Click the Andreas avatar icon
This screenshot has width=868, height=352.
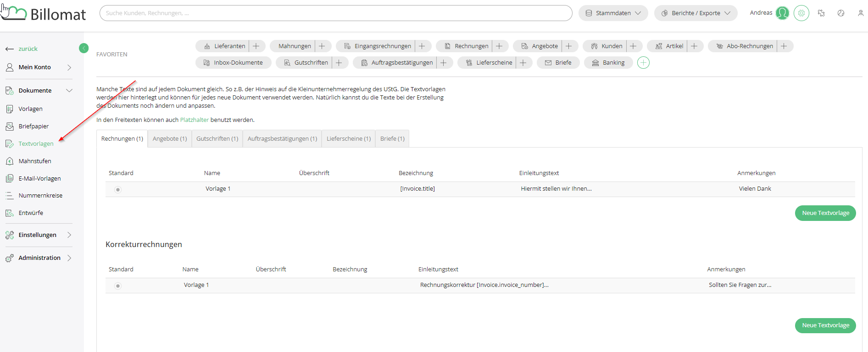tap(782, 13)
